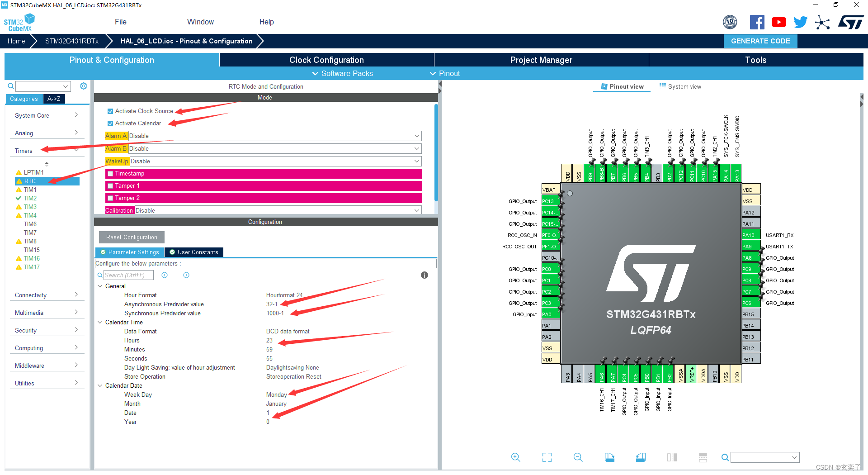Open the Help menu
This screenshot has width=868, height=475.
click(266, 22)
